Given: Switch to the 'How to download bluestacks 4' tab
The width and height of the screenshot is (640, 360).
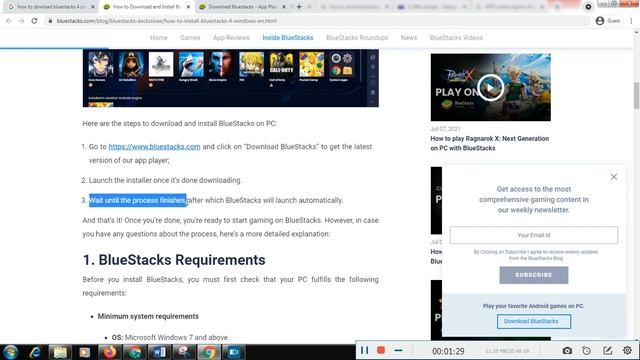Looking at the screenshot, I should 51,7.
